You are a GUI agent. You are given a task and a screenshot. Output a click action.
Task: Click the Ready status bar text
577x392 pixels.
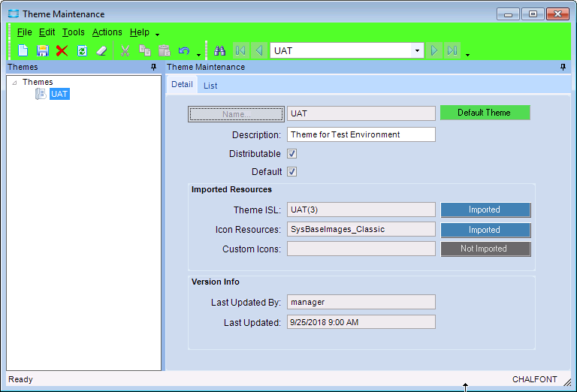20,379
